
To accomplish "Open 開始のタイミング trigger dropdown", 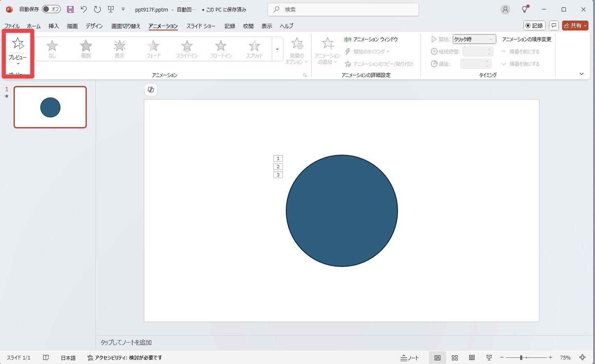I will [367, 52].
